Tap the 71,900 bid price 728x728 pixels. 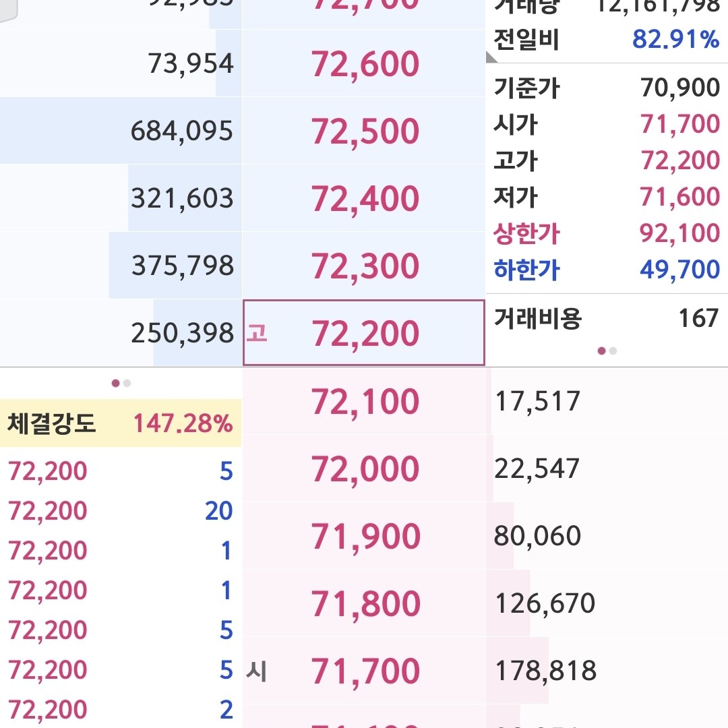pyautogui.click(x=365, y=537)
